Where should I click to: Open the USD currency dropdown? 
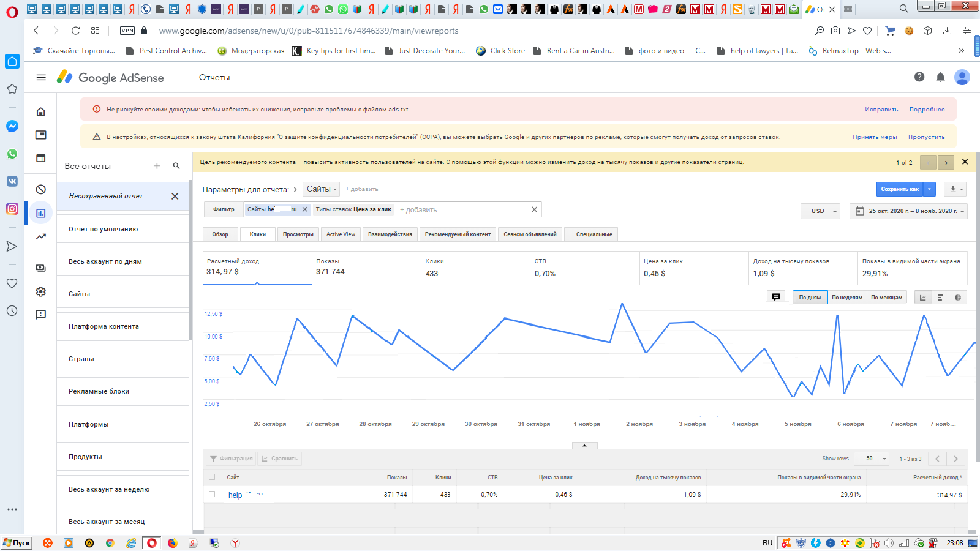click(822, 211)
